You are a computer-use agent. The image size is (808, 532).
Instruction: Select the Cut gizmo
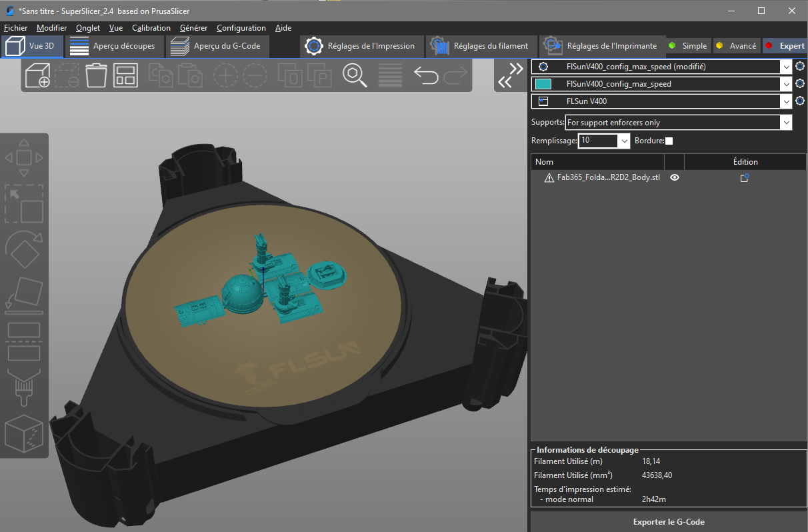[24, 341]
